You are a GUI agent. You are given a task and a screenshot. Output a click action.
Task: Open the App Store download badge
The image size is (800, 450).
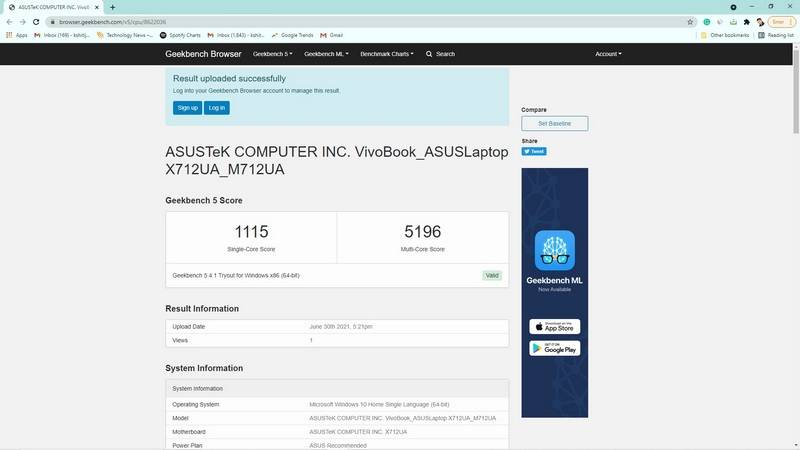tap(554, 327)
